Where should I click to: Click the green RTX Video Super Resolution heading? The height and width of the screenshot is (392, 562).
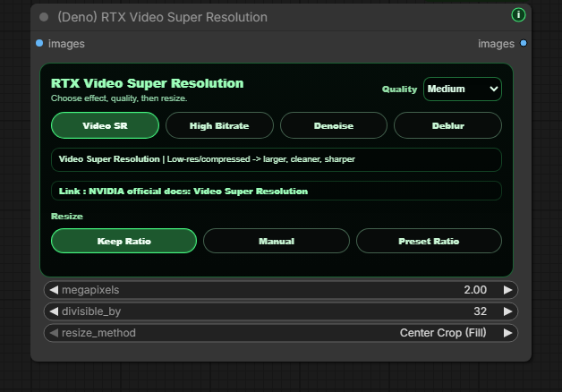(x=148, y=83)
